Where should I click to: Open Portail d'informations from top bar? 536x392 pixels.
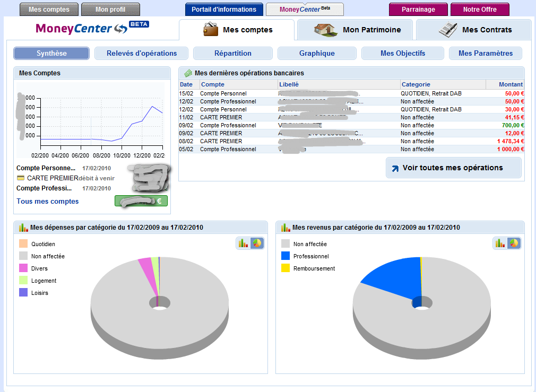(x=224, y=10)
